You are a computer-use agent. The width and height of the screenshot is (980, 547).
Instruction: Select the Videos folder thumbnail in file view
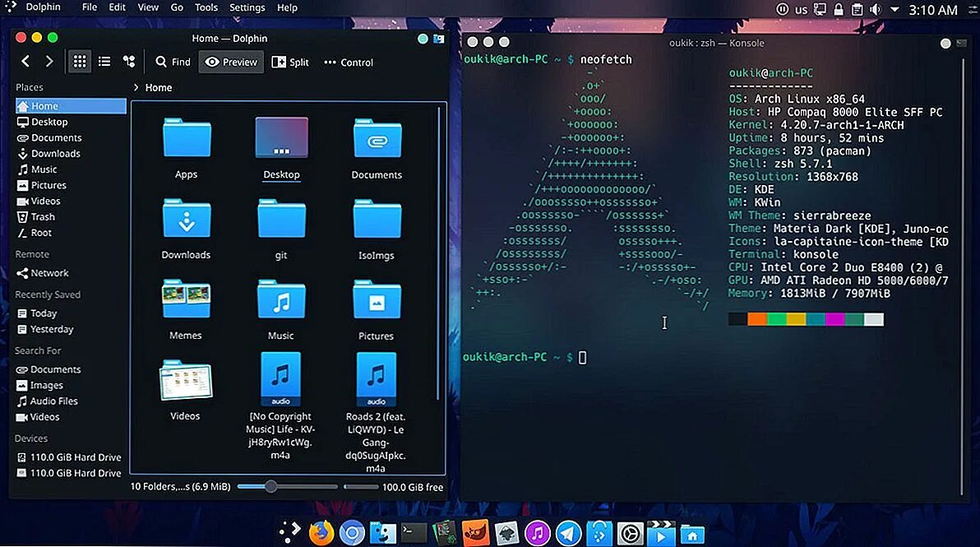click(x=186, y=379)
